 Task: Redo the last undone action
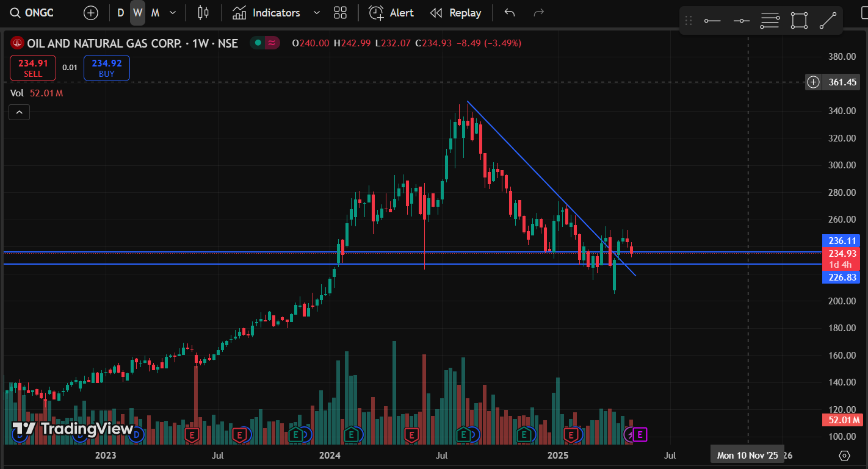click(x=538, y=13)
